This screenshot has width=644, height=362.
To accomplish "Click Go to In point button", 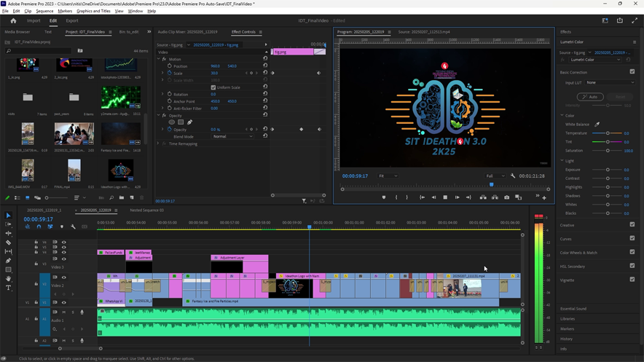I will point(422,197).
